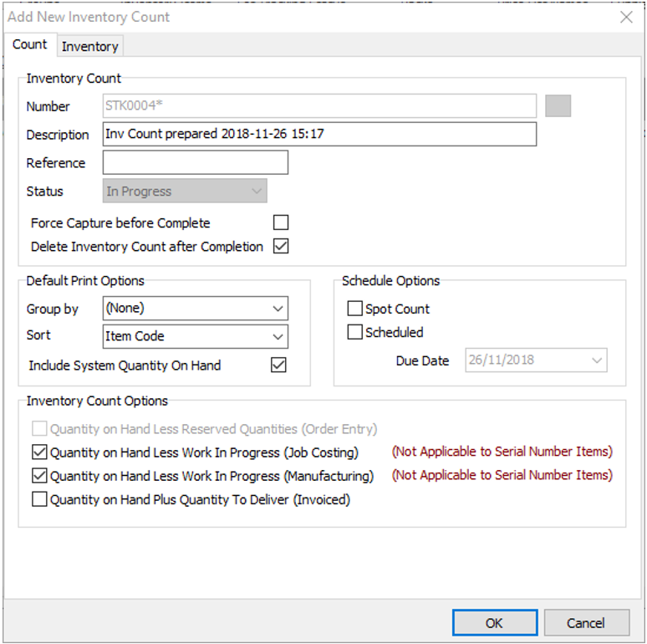Open the Status dropdown
The height and width of the screenshot is (644, 647).
click(x=185, y=192)
